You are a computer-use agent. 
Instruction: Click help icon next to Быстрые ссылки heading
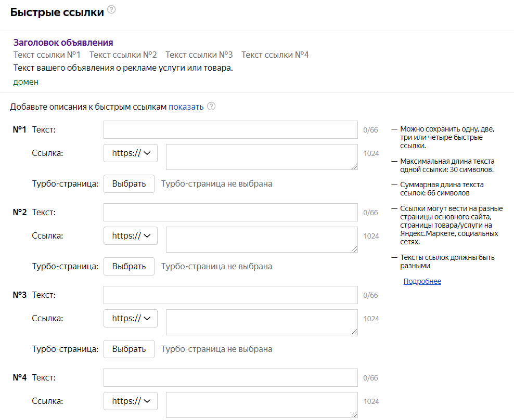111,10
